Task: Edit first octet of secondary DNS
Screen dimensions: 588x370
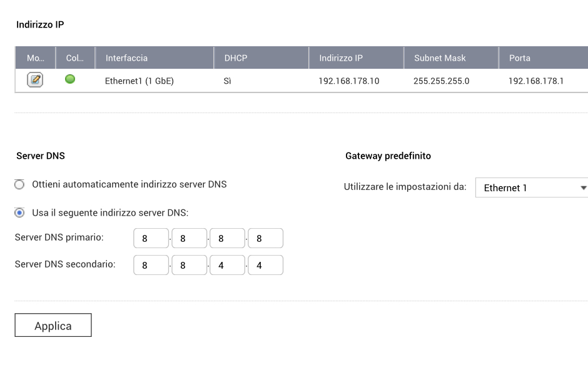Action: 151,265
